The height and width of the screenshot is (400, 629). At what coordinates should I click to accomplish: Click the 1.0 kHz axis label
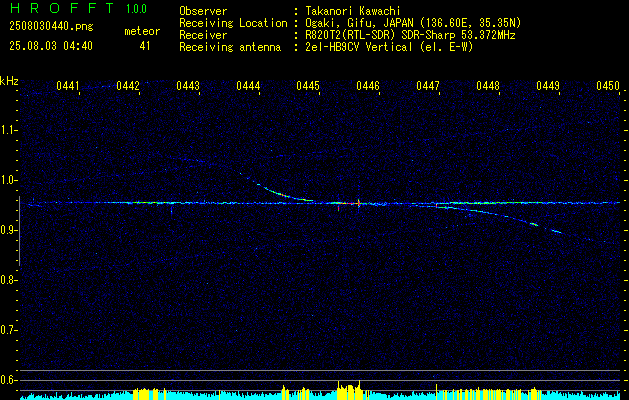click(x=8, y=180)
